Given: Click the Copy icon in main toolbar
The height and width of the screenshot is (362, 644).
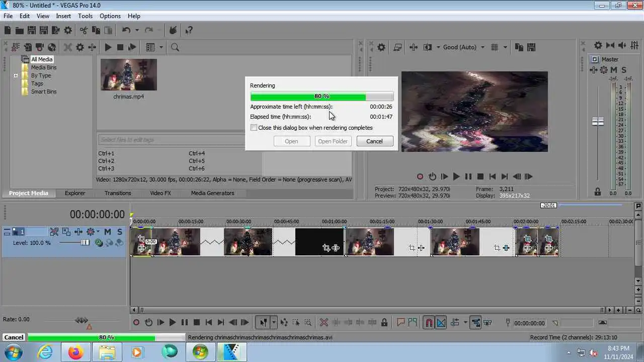Looking at the screenshot, I should tap(96, 30).
